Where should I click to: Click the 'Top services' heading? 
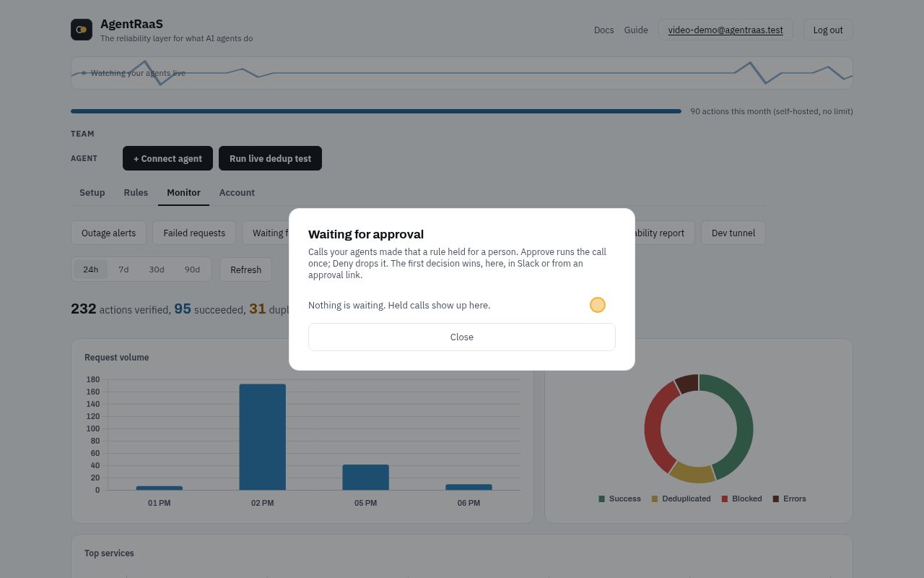(x=109, y=553)
